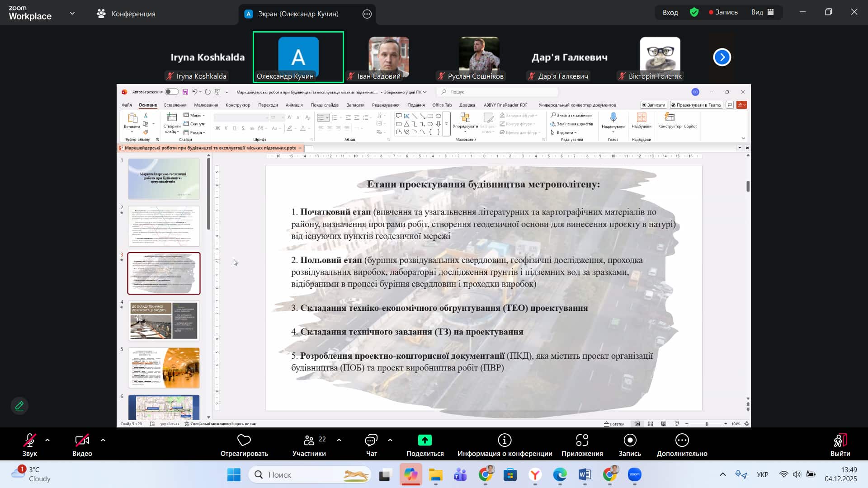The image size is (868, 488).
Task: Select the Экран (Олександр Кучин) tab
Action: 298,14
